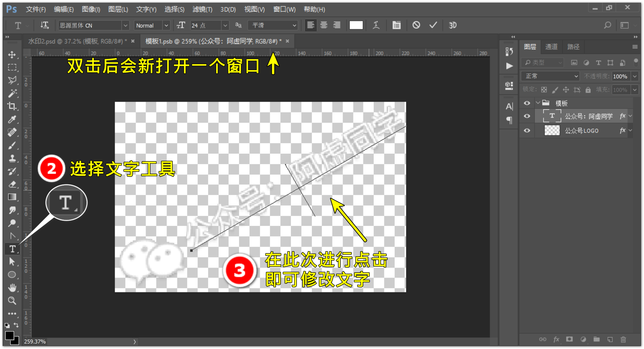
Task: Collapse the 模板 layer group
Action: (x=538, y=103)
